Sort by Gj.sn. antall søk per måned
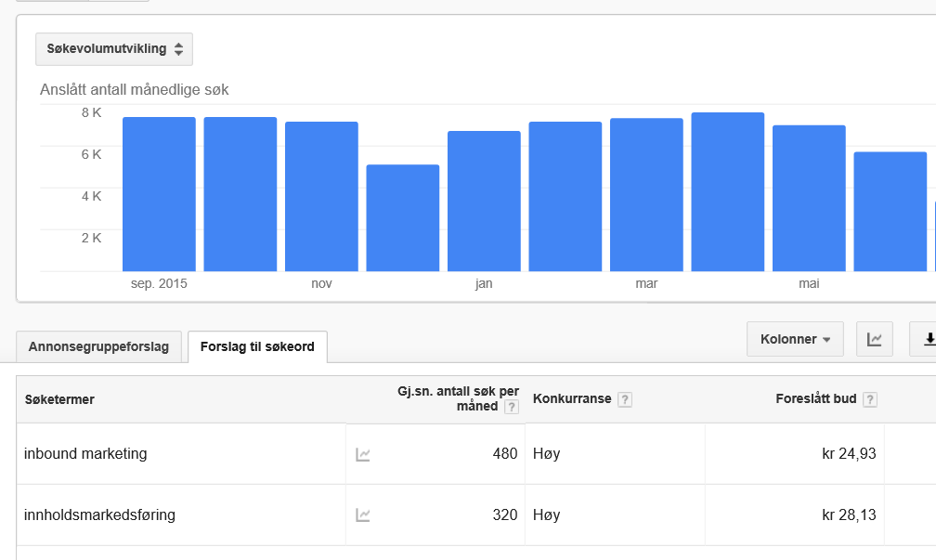Viewport: 936px width, 560px height. click(458, 398)
